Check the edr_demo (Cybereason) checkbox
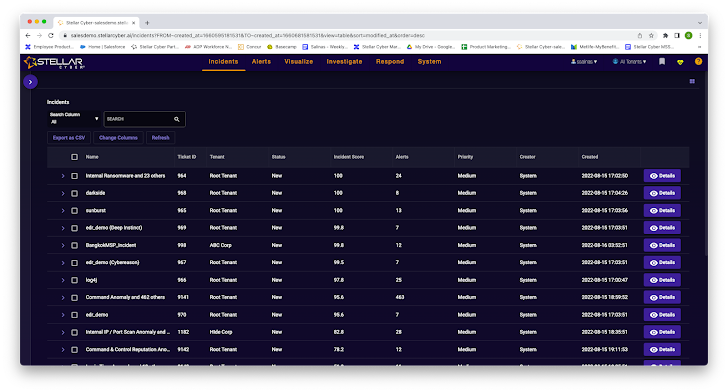This screenshot has height=392, width=728. click(74, 263)
